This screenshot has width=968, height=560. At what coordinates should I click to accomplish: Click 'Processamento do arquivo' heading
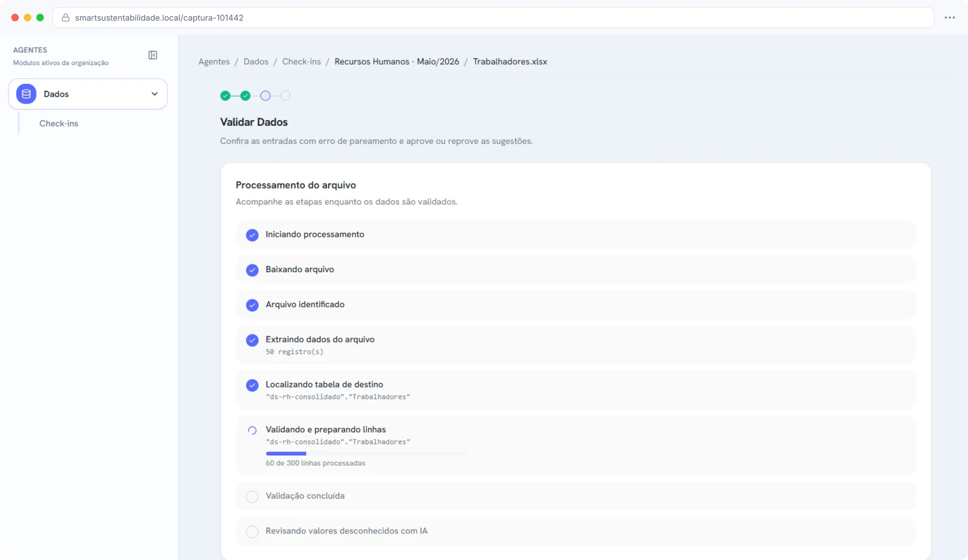click(296, 185)
